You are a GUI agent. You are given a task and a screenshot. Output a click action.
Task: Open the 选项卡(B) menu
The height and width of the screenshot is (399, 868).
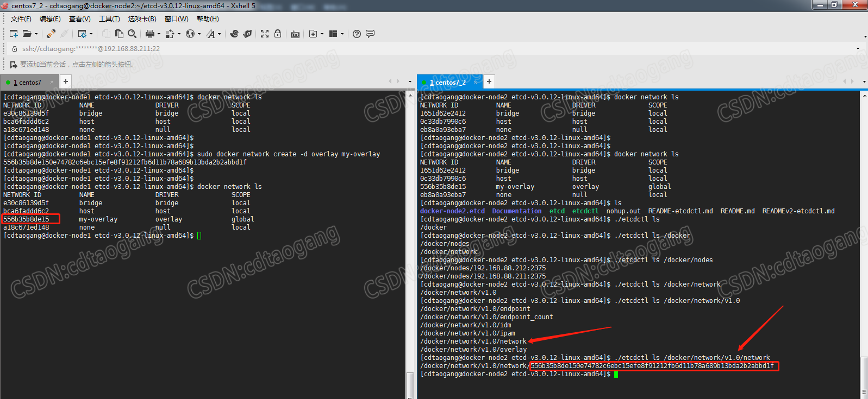pyautogui.click(x=142, y=19)
